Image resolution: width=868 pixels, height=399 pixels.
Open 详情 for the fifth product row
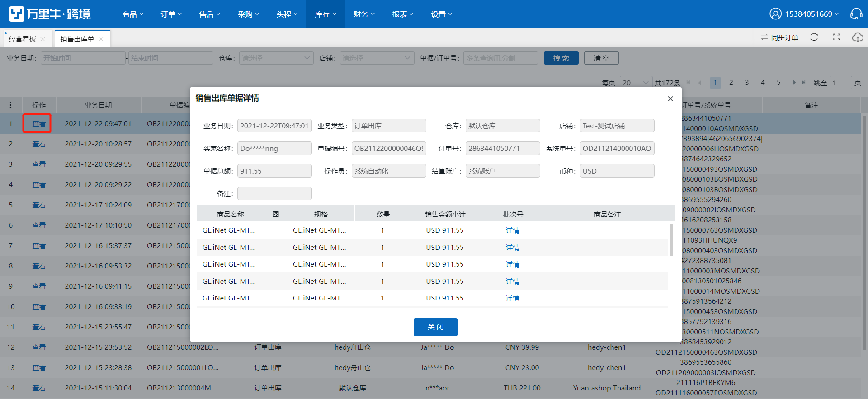(x=513, y=298)
